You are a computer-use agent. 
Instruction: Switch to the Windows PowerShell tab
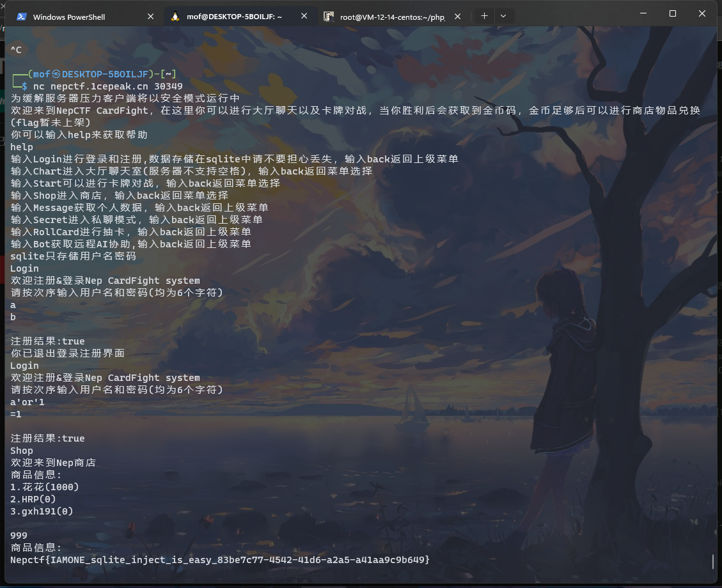coord(83,17)
